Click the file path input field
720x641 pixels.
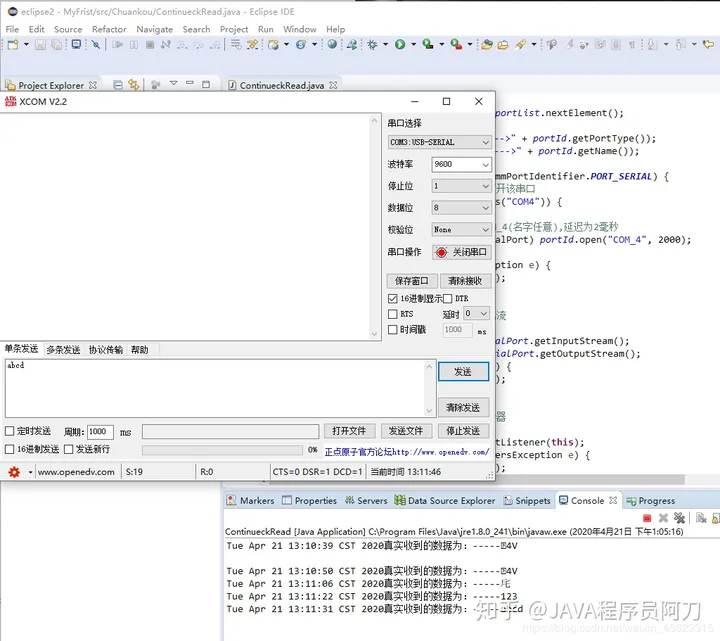pyautogui.click(x=231, y=432)
